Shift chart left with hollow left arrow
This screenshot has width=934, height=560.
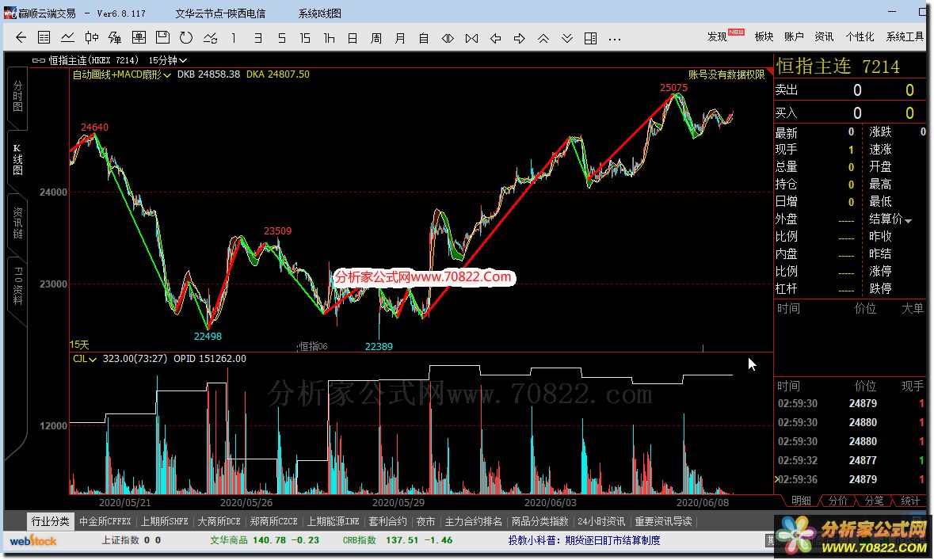496,38
